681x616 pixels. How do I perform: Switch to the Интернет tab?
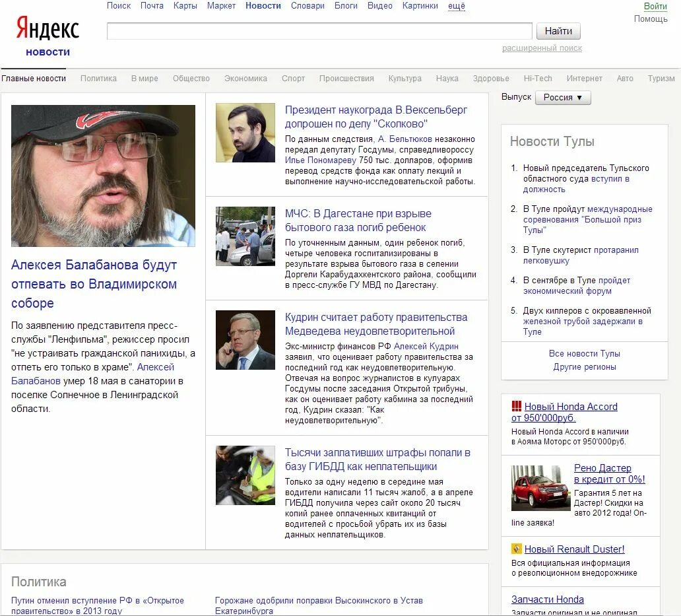[584, 79]
